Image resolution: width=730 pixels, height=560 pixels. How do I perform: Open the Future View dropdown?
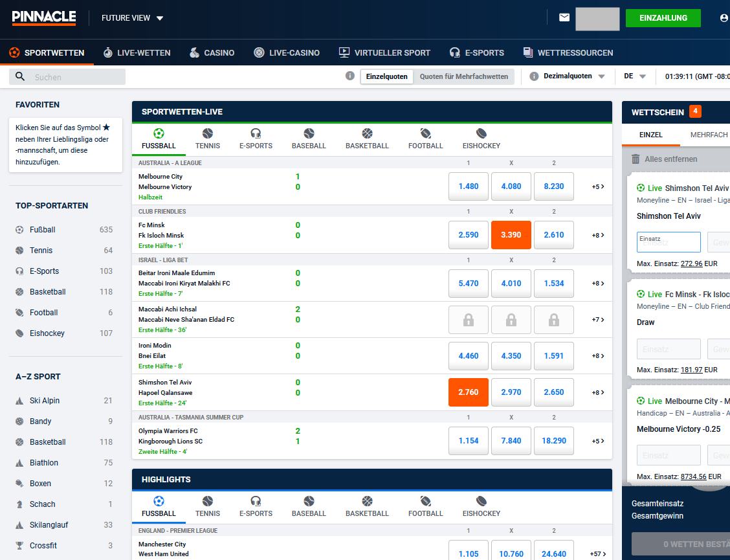(x=133, y=18)
